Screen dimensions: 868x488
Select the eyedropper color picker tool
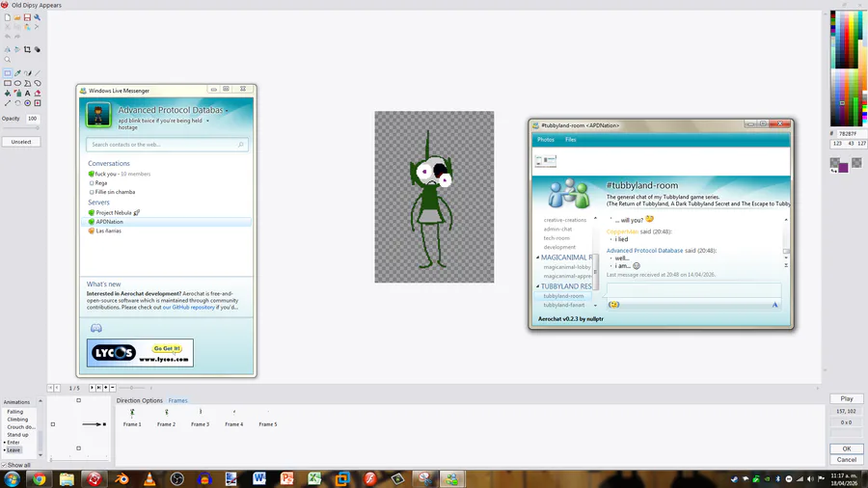pos(17,72)
